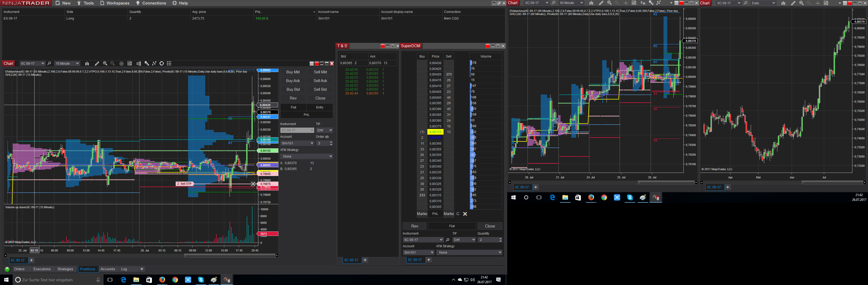The image size is (868, 285).
Task: Open Data Box in the 60 Minute chart
Action: (634, 3)
